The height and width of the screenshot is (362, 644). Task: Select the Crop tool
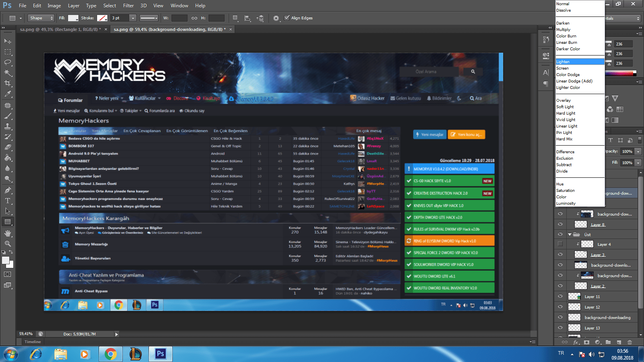(x=8, y=83)
